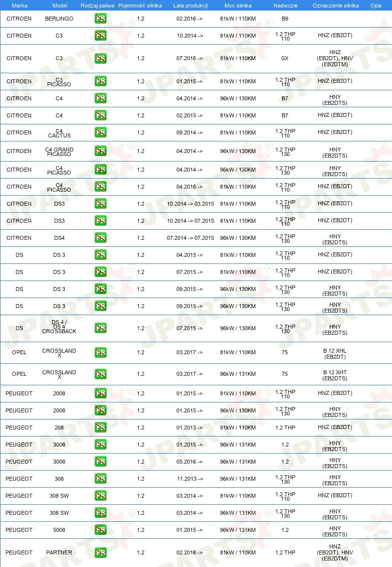Click the fuel icon in the Berlingo row
Viewport: 392px width, 567px height.
click(x=100, y=19)
